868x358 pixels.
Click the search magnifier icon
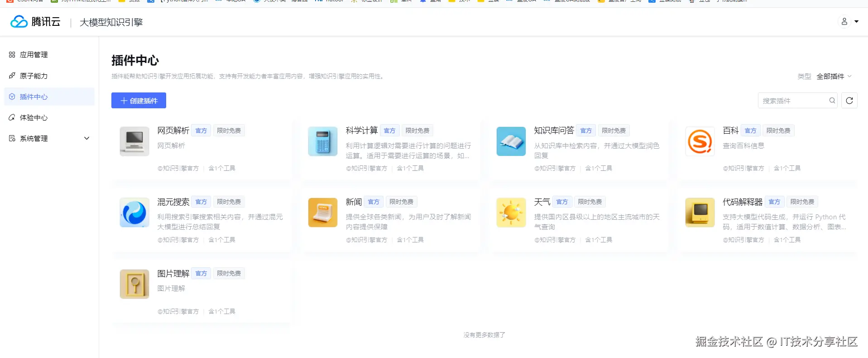coord(832,101)
